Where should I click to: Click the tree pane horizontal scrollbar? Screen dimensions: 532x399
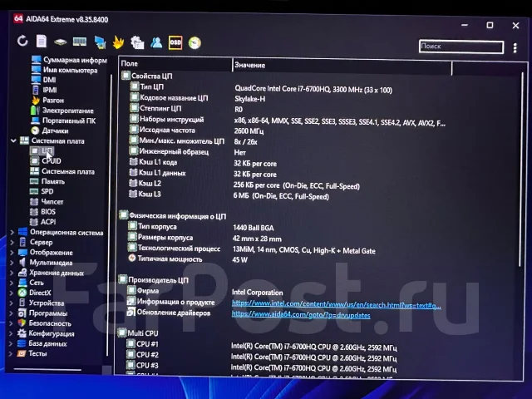pos(47,369)
